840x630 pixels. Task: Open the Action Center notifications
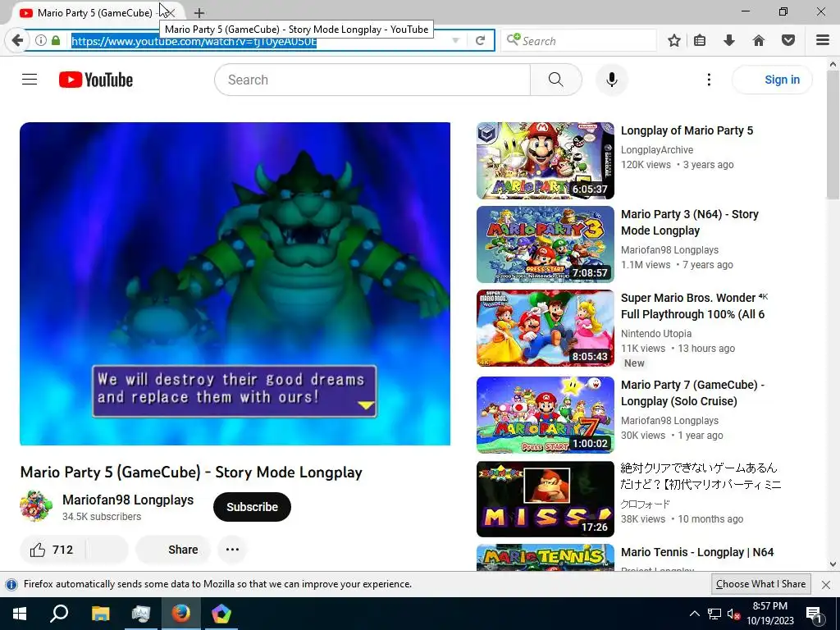click(814, 614)
